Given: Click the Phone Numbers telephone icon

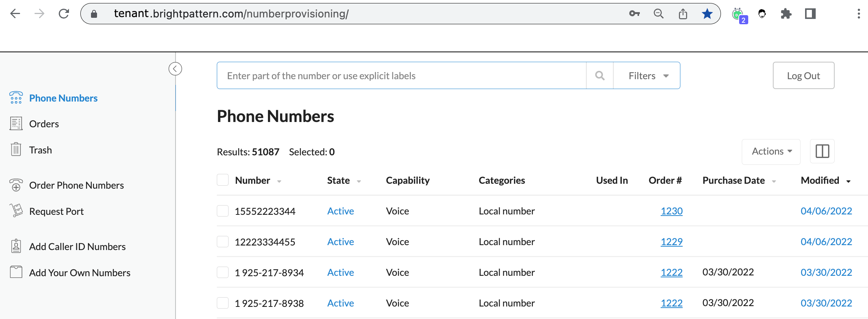Looking at the screenshot, I should (x=16, y=98).
